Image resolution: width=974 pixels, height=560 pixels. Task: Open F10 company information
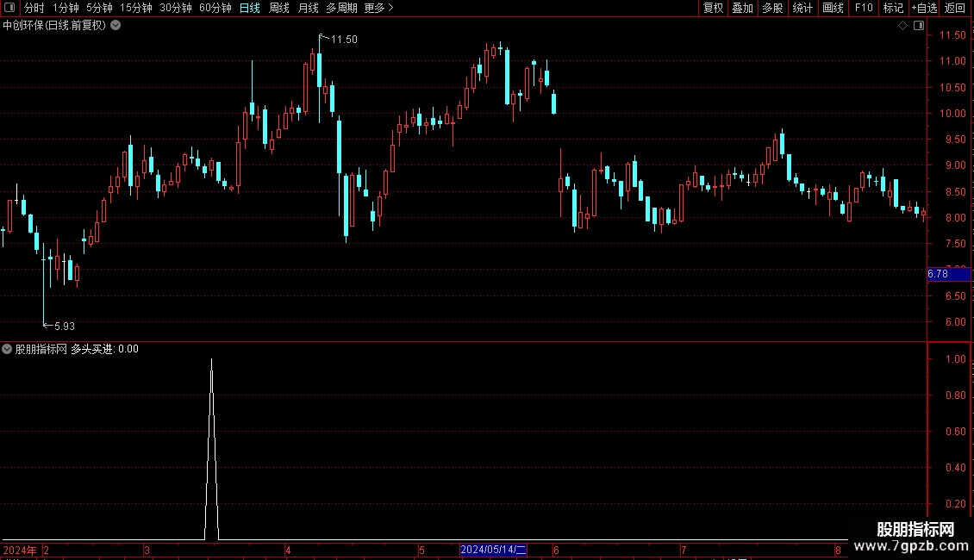click(x=864, y=8)
